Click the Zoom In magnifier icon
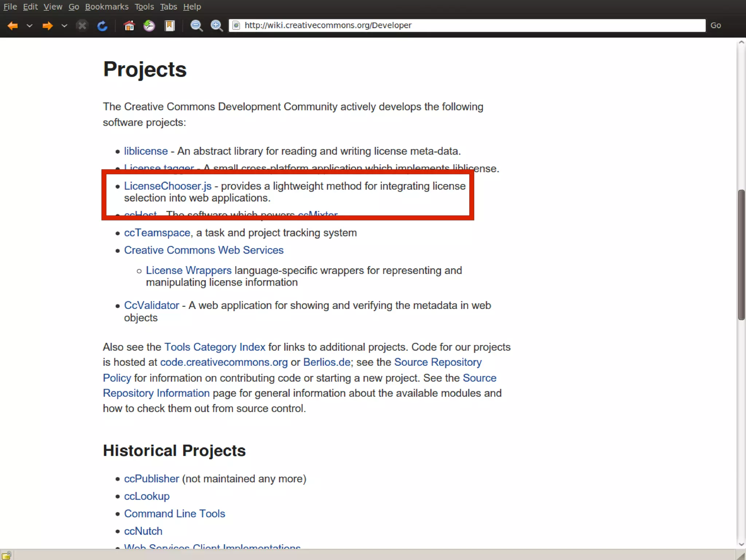 (x=217, y=26)
